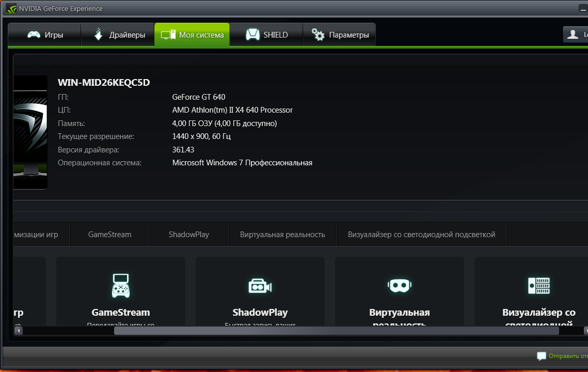
Task: Click Microsoft Windows 7 Профессиональная text
Action: (x=242, y=163)
